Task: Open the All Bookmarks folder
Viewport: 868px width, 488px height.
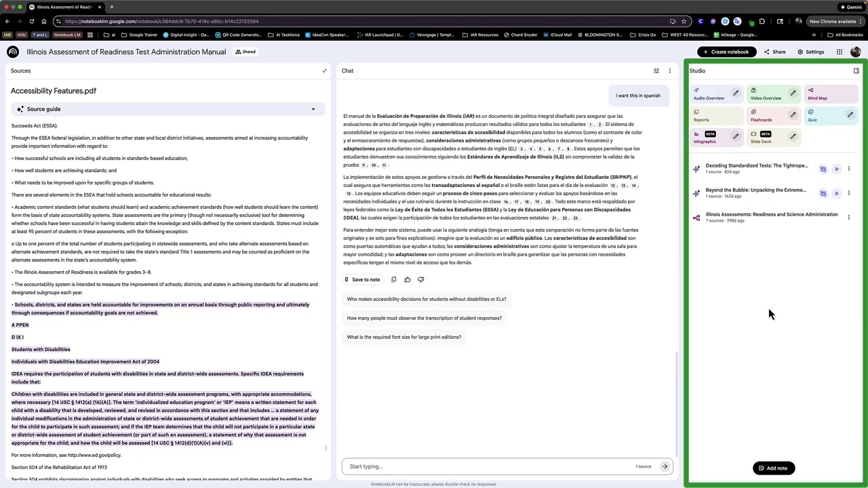Action: [845, 35]
